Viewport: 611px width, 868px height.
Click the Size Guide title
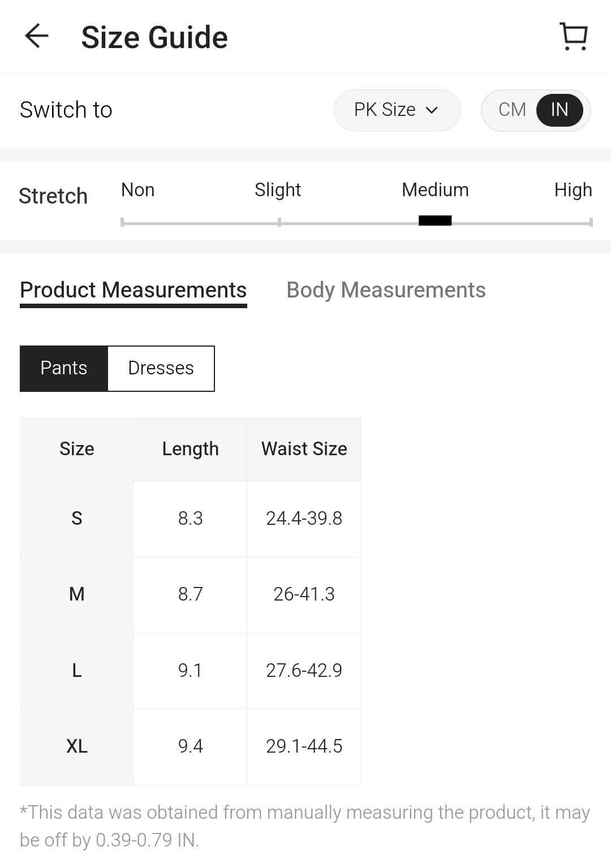154,37
